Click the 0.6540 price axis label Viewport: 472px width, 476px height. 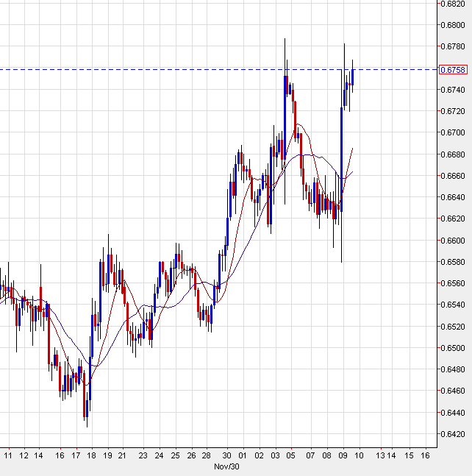click(453, 305)
